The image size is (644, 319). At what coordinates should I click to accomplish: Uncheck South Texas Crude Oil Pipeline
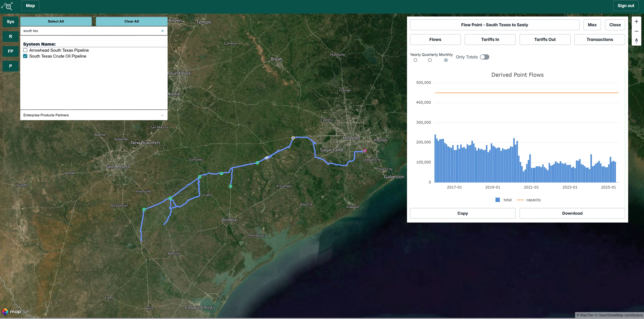pyautogui.click(x=25, y=56)
